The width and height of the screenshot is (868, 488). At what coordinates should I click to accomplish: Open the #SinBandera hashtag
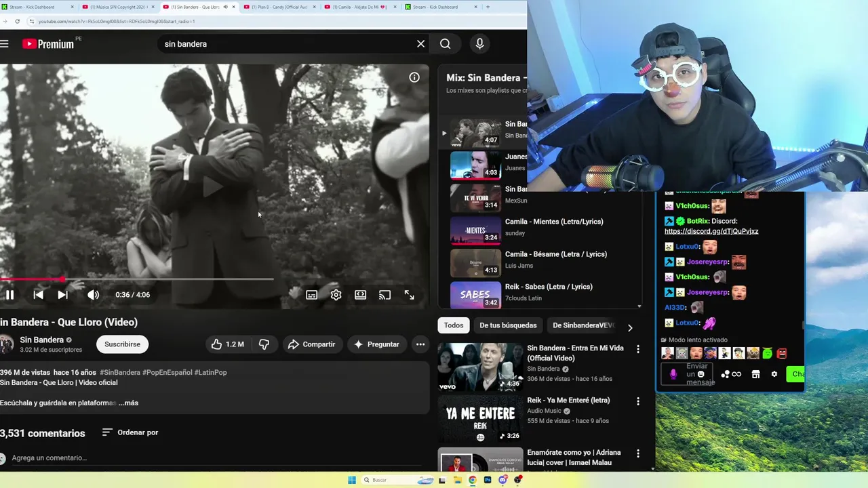[120, 372]
